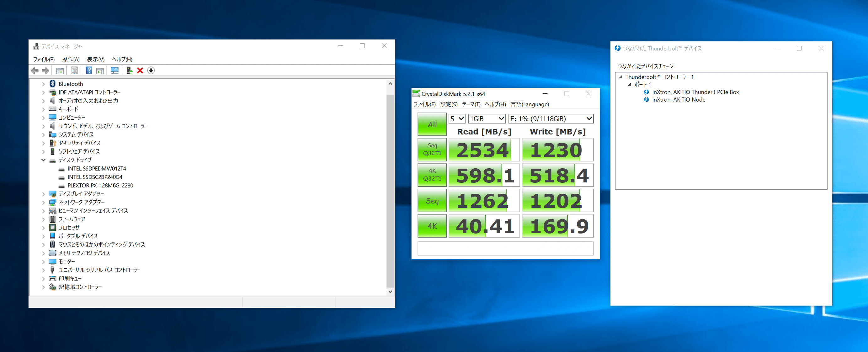Click the scan for hardware changes icon
Screen dimensions: 868x352
pos(114,71)
